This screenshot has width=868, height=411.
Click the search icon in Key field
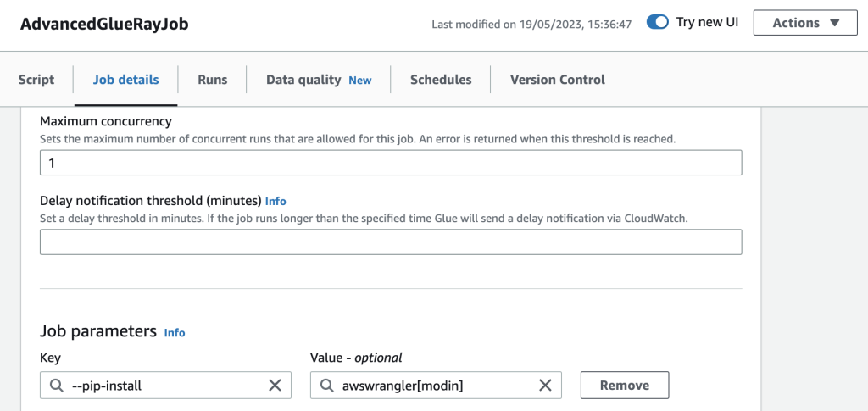click(57, 386)
